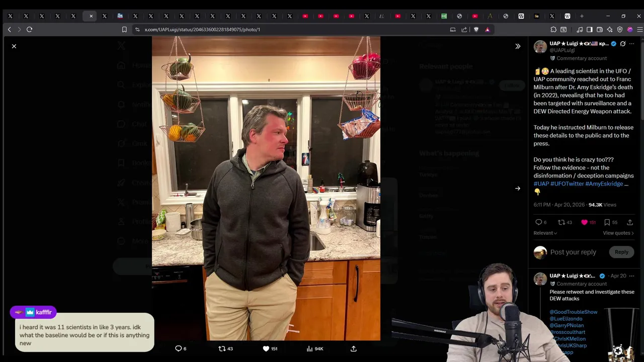
Task: Click timestamp 6:11 PM Apr 20, 2026
Action: (x=559, y=205)
